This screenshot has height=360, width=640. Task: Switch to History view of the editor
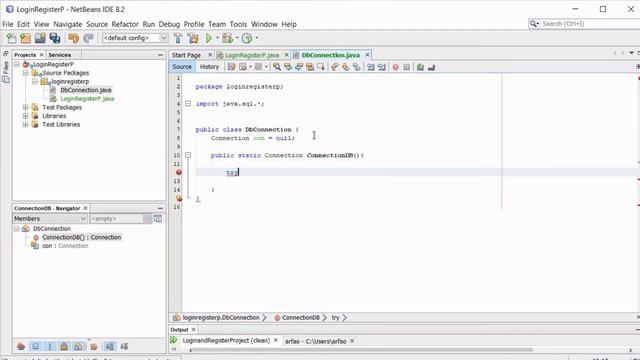[x=209, y=67]
